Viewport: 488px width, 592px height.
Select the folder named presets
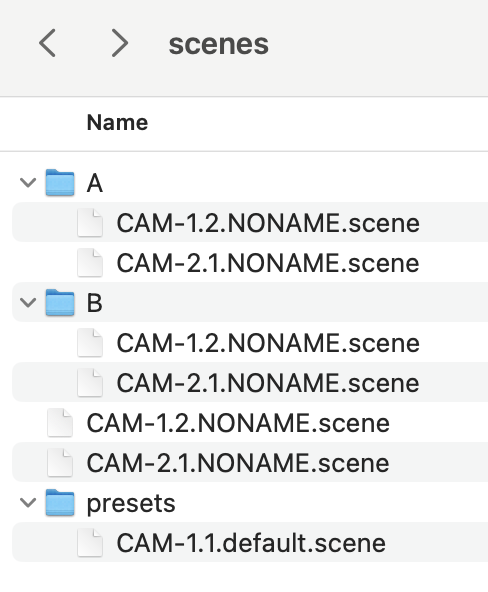[x=250, y=503]
